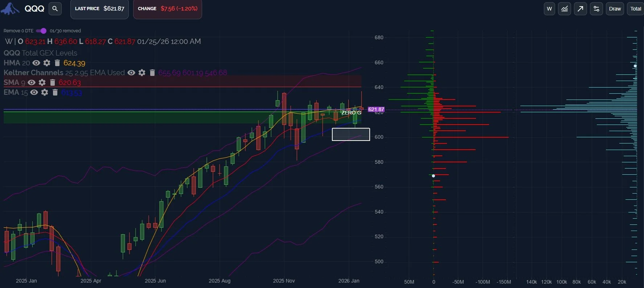Open the W timeframe selector

[549, 9]
